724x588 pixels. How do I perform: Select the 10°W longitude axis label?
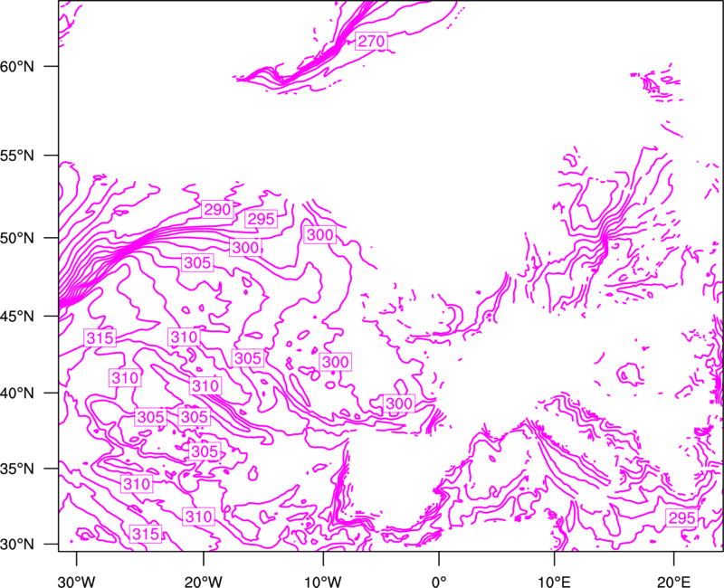(322, 581)
